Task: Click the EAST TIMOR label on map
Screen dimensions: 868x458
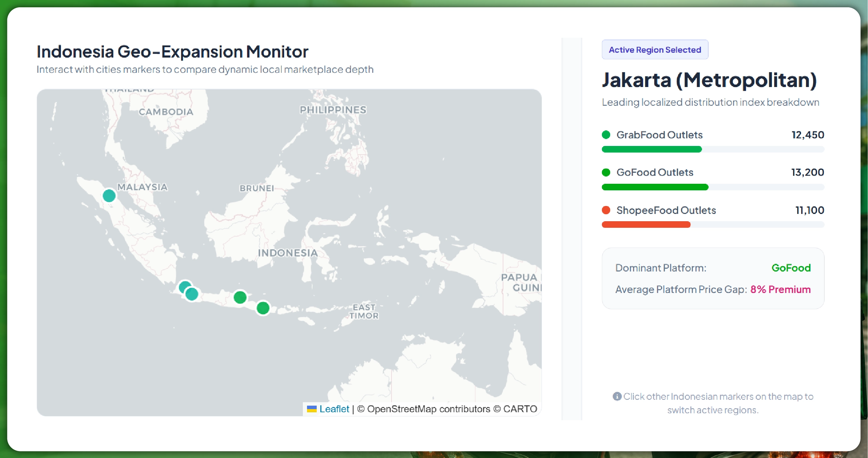Action: tap(364, 311)
